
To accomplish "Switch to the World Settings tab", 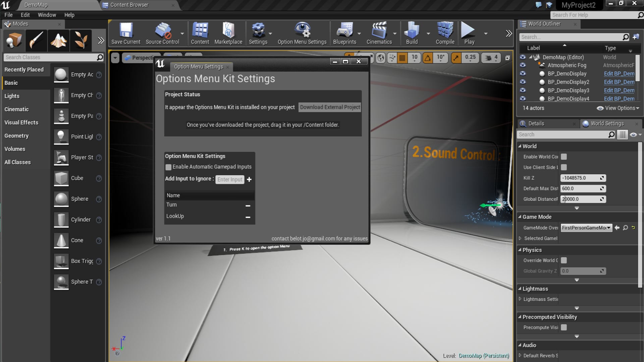I will [607, 124].
